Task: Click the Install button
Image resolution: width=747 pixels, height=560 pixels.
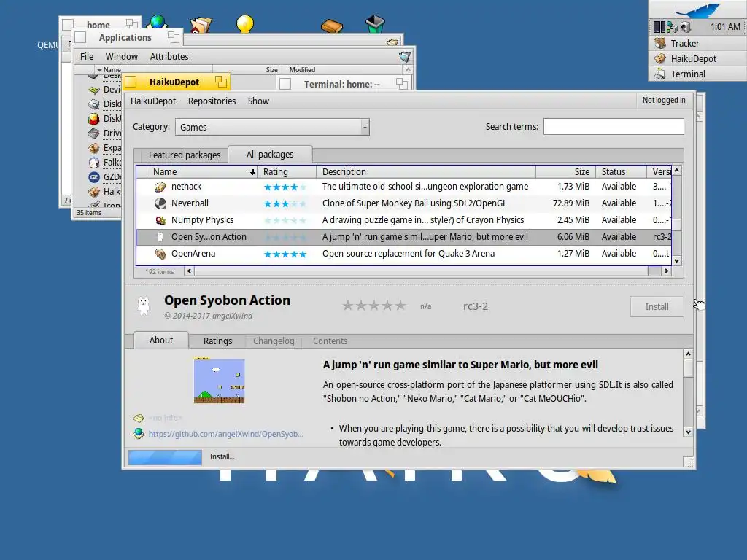Action: pos(657,307)
